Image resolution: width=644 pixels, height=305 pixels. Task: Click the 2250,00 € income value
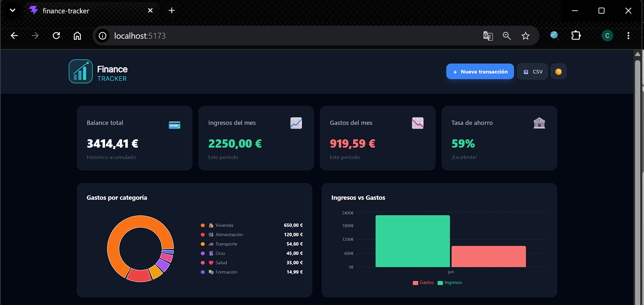[x=235, y=144]
